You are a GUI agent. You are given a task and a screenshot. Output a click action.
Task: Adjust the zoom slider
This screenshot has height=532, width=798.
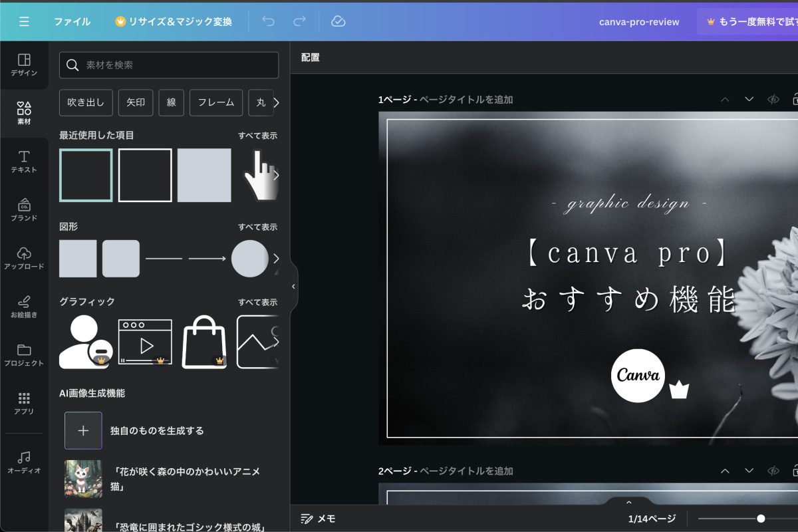760,518
